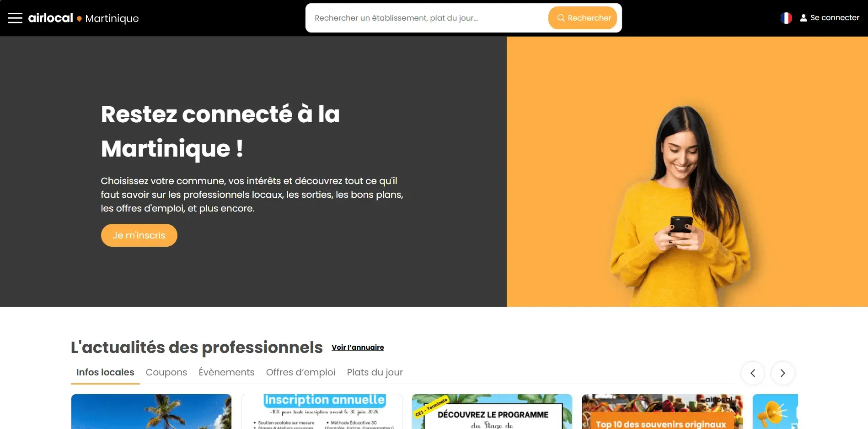This screenshot has height=429, width=868.
Task: Click the magnifier icon in Rechercher
Action: pos(561,18)
